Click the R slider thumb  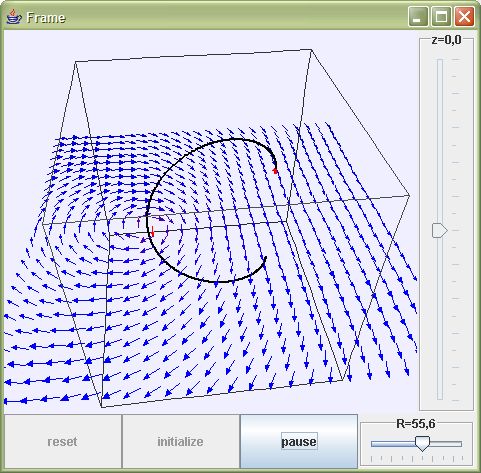coord(422,444)
